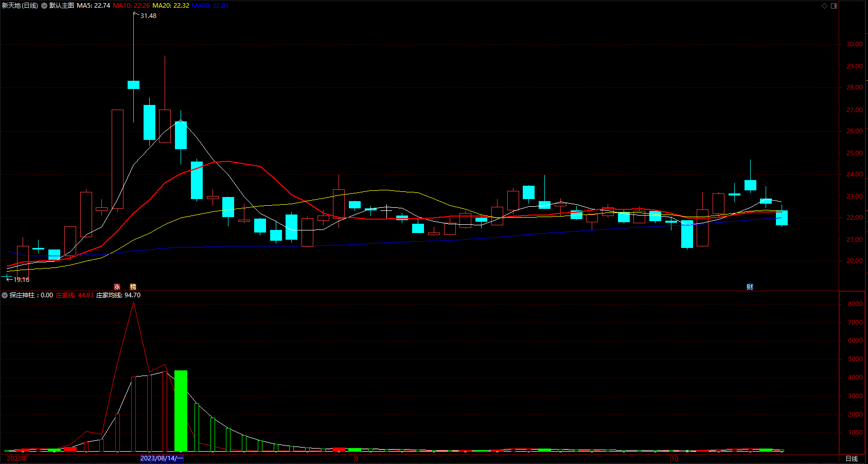Click the 8000 volume axis label
This screenshot has height=464, width=868.
855,304
